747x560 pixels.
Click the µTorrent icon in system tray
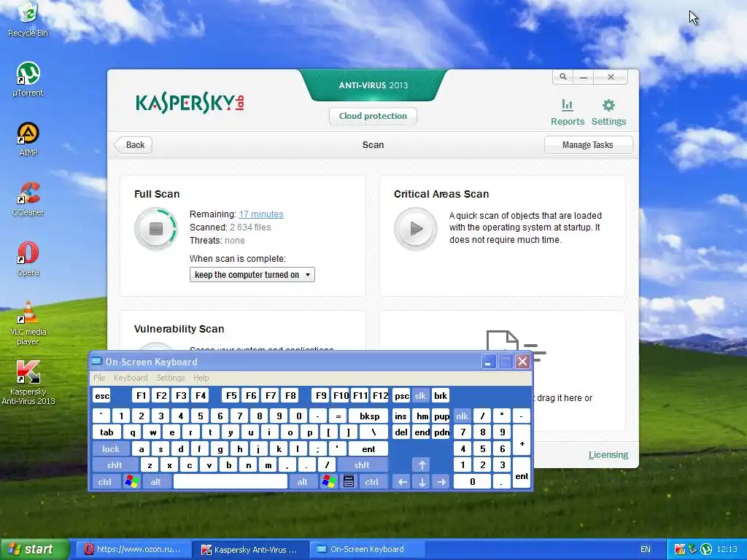point(706,550)
